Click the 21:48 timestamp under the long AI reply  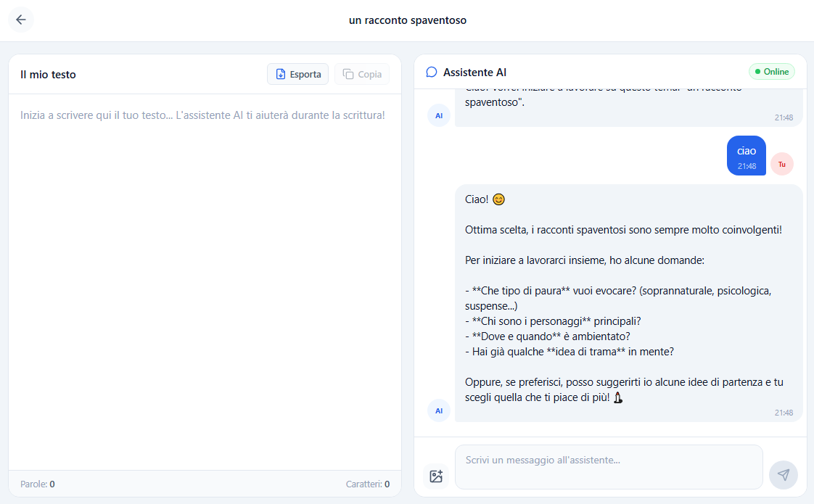click(784, 413)
